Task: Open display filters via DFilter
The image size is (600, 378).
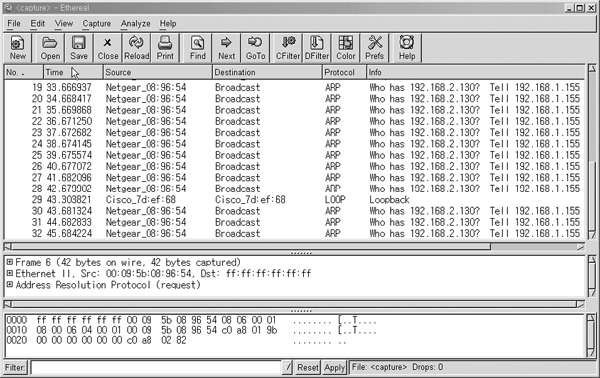Action: coord(317,47)
